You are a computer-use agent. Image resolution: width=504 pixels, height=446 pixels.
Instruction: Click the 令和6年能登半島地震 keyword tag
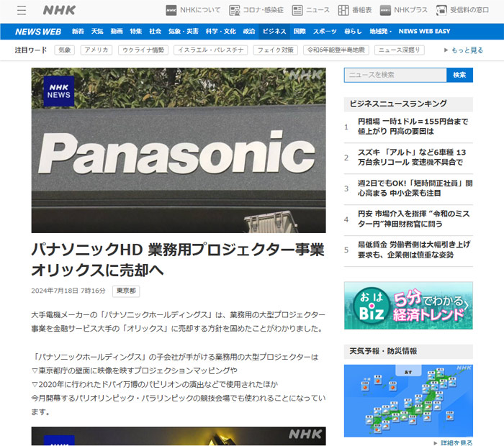pos(336,50)
